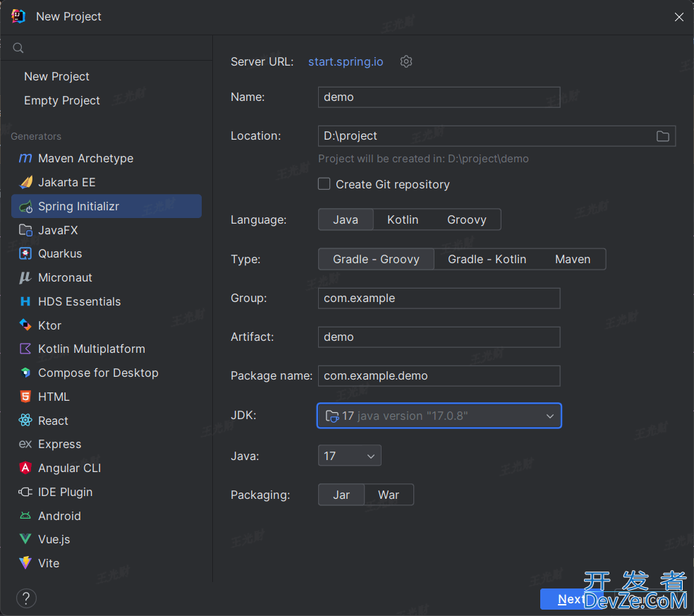Select the Quarkus generator icon
This screenshot has height=616, width=694.
(25, 253)
